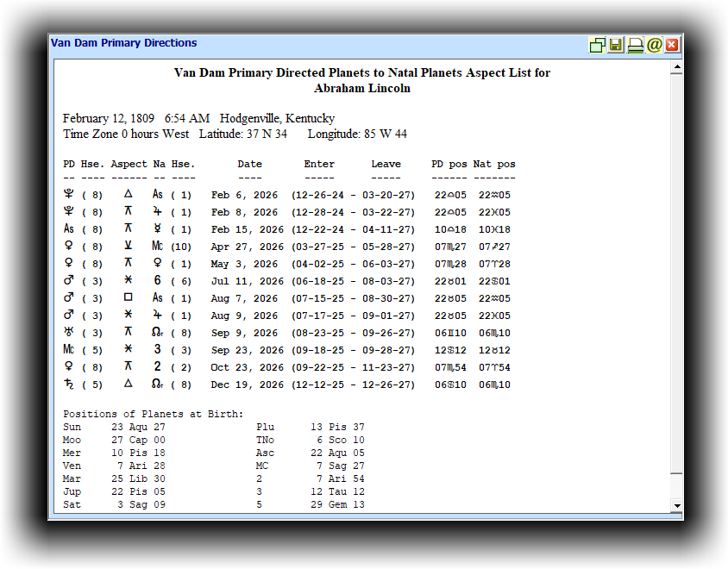The height and width of the screenshot is (569, 728).
Task: Save the report with the floppy disk icon
Action: (x=616, y=45)
